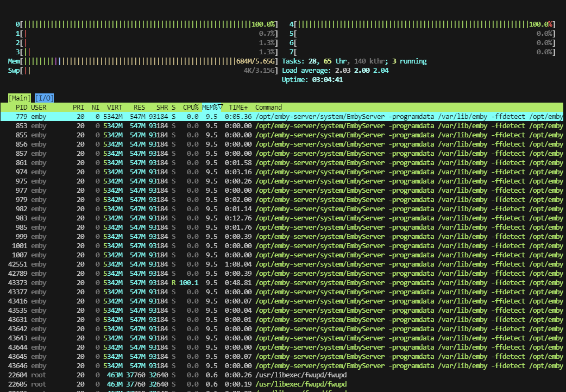Sort by the RES memory column
566x392 pixels.
pyautogui.click(x=139, y=108)
